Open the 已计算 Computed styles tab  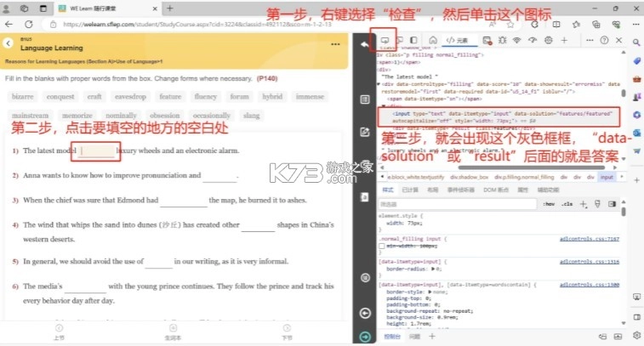[x=409, y=190]
